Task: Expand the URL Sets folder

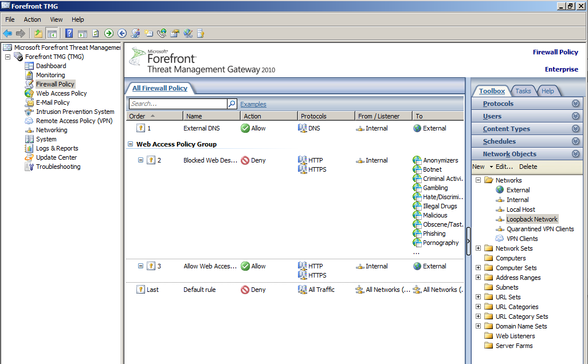Action: (478, 297)
